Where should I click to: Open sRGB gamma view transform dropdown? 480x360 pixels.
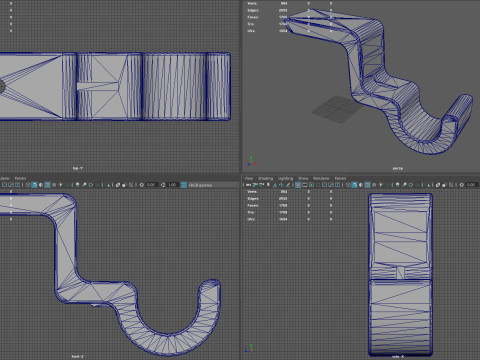(213, 185)
